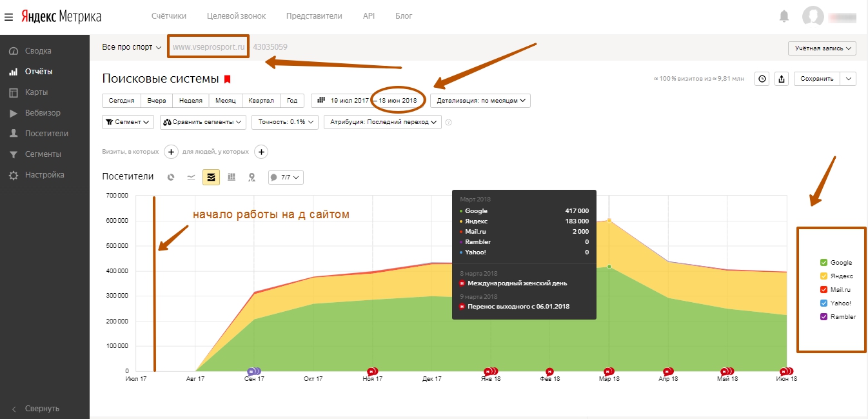Open Атрибуция: Последний переход dropdown
The width and height of the screenshot is (868, 419).
pyautogui.click(x=382, y=122)
